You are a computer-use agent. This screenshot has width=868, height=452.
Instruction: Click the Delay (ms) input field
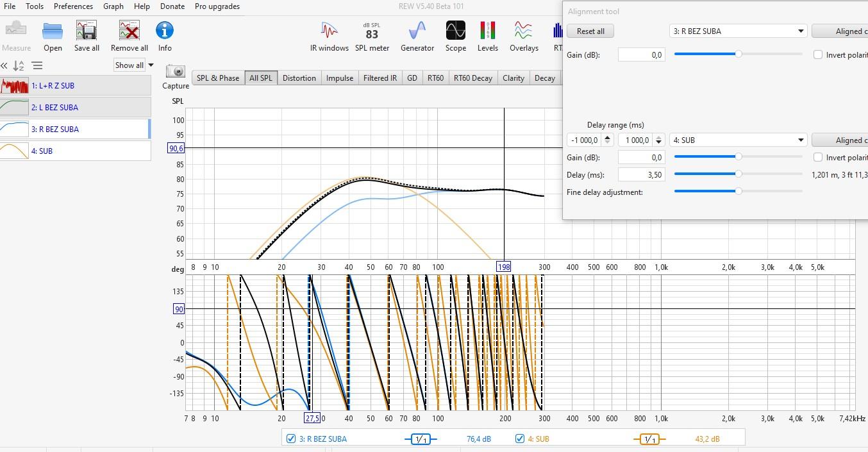coord(641,174)
